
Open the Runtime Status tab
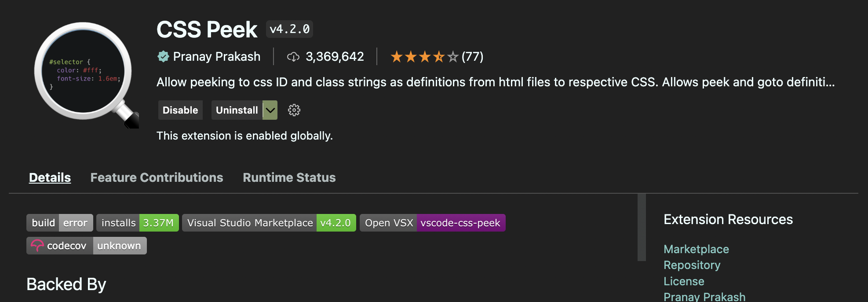coord(289,177)
